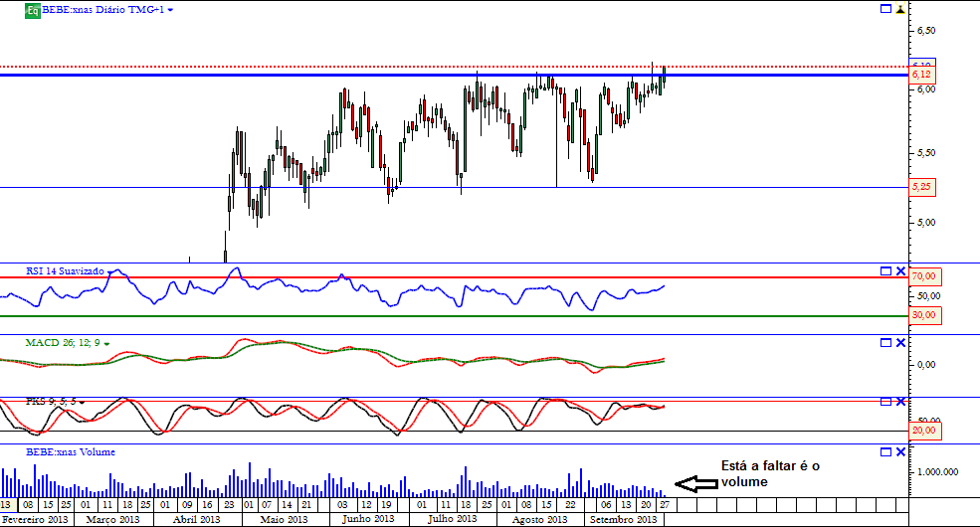Click the RSI 50,00 scale value
Viewport: 980px width, 527px height.
click(928, 296)
